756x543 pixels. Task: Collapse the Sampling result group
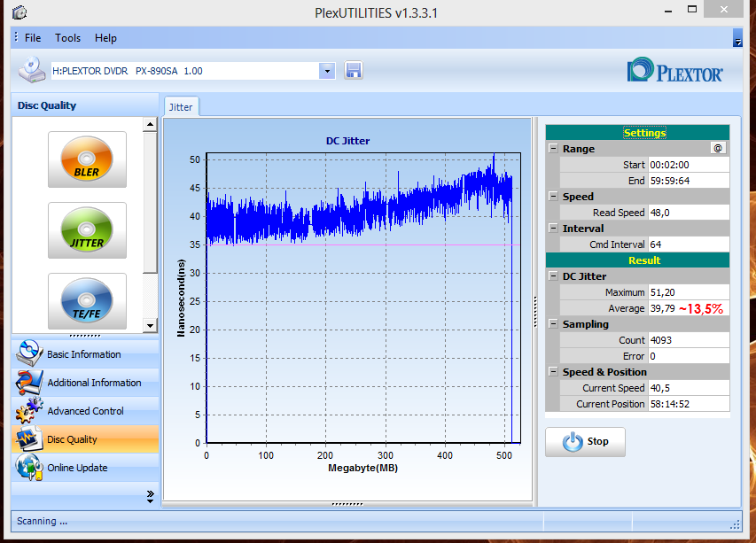click(x=554, y=324)
